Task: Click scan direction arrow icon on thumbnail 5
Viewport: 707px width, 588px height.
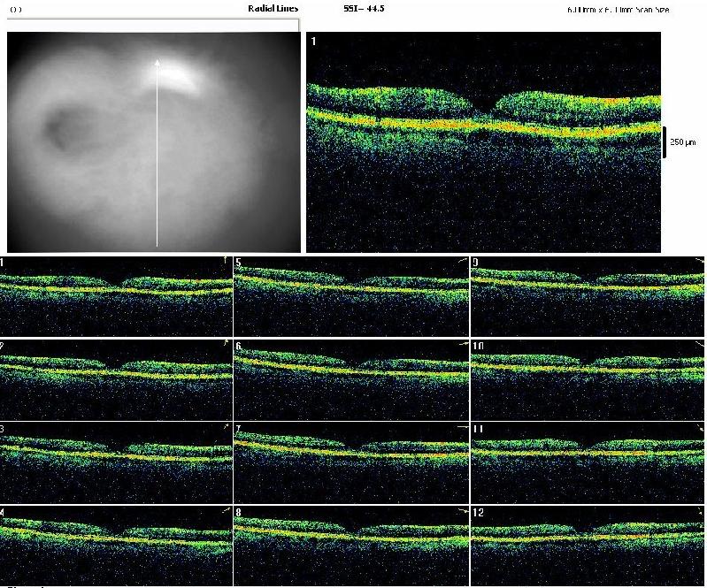Action: click(x=463, y=263)
